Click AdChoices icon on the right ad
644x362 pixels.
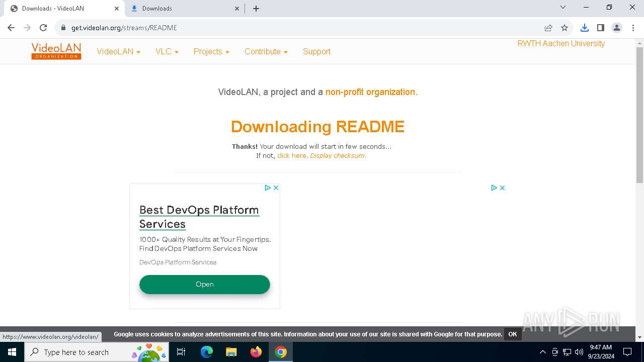(x=494, y=188)
